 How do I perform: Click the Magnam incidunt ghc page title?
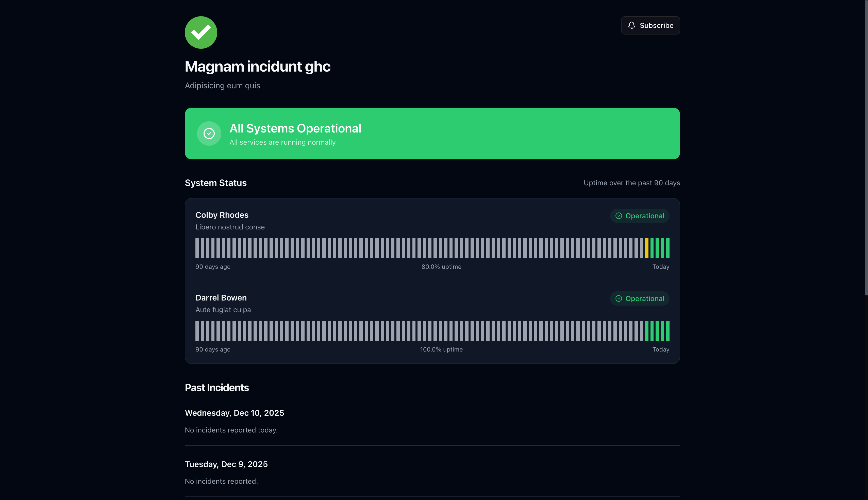point(258,66)
